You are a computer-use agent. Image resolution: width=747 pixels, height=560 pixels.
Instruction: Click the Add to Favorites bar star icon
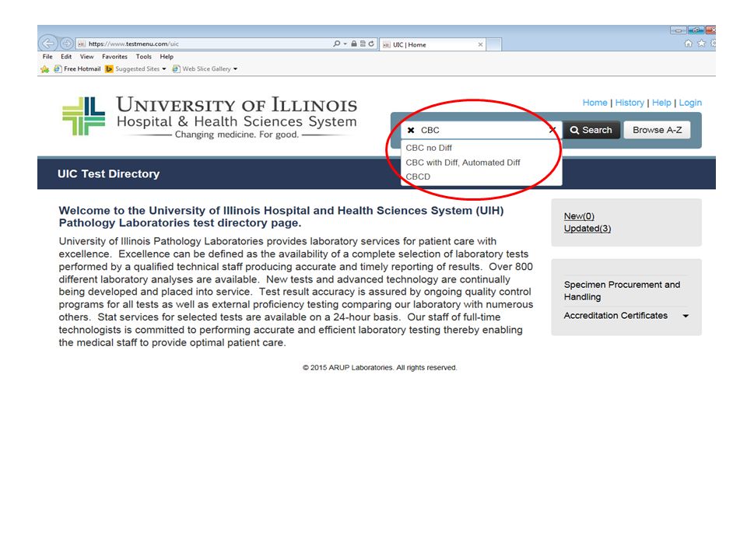(45, 69)
